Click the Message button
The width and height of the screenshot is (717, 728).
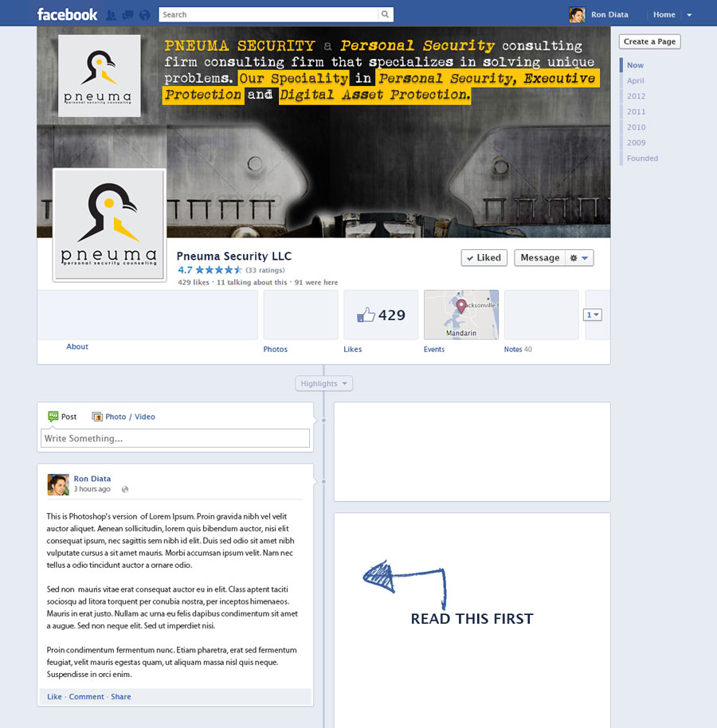click(x=539, y=258)
